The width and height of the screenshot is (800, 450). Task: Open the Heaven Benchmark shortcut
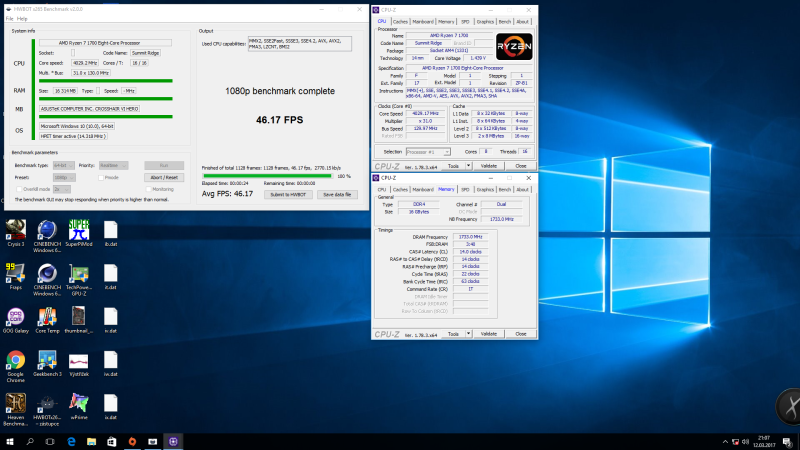click(x=15, y=410)
